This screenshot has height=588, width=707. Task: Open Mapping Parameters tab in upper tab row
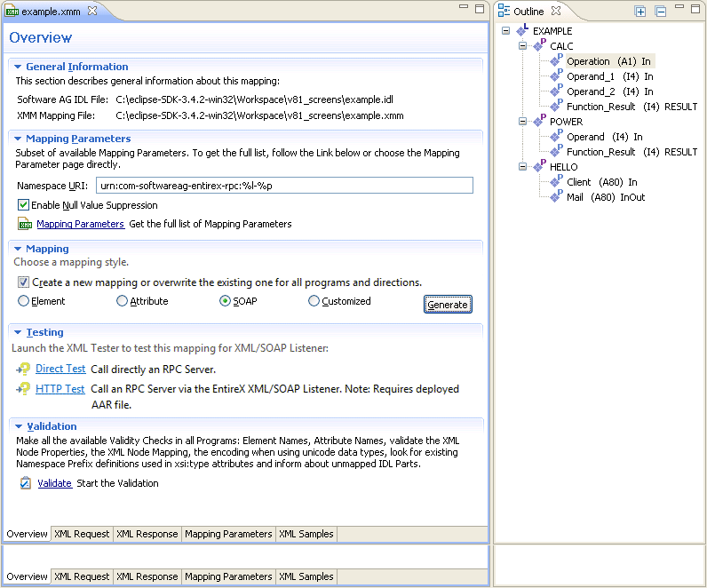pyautogui.click(x=228, y=534)
